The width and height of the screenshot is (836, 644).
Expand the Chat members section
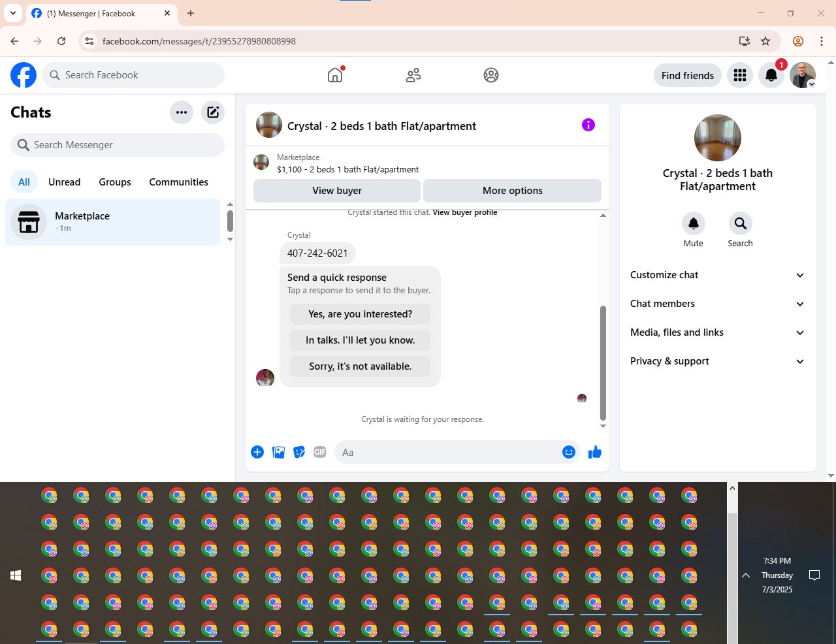pyautogui.click(x=718, y=304)
